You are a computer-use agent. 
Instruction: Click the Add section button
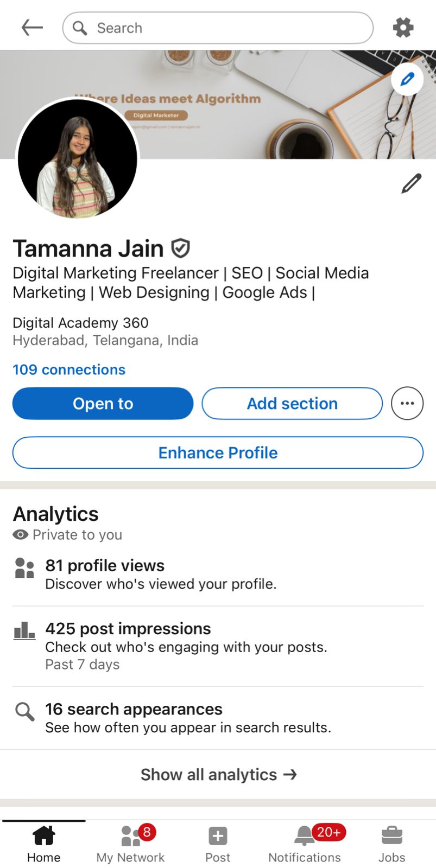(292, 404)
